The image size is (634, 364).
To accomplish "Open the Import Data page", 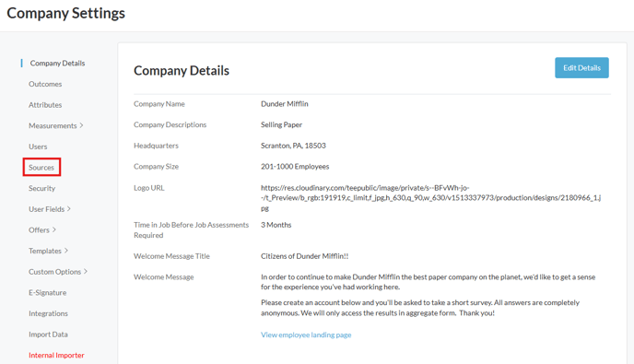I will tap(48, 335).
